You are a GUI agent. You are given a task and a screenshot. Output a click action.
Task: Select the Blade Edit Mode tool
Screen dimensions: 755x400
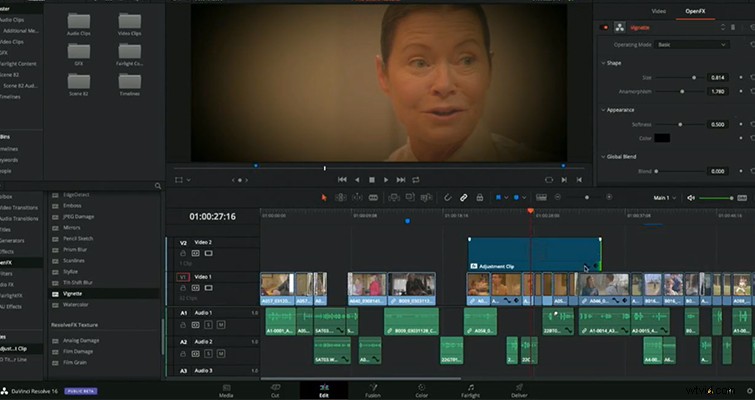point(373,197)
